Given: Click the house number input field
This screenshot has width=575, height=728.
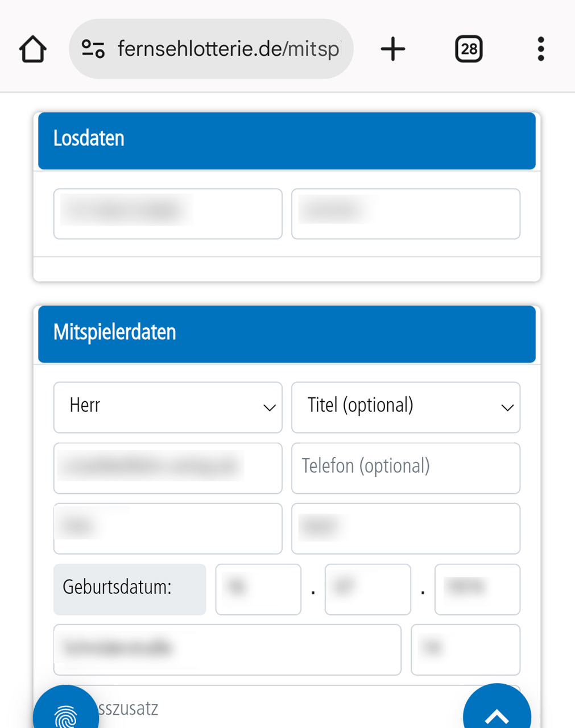Looking at the screenshot, I should [x=465, y=650].
